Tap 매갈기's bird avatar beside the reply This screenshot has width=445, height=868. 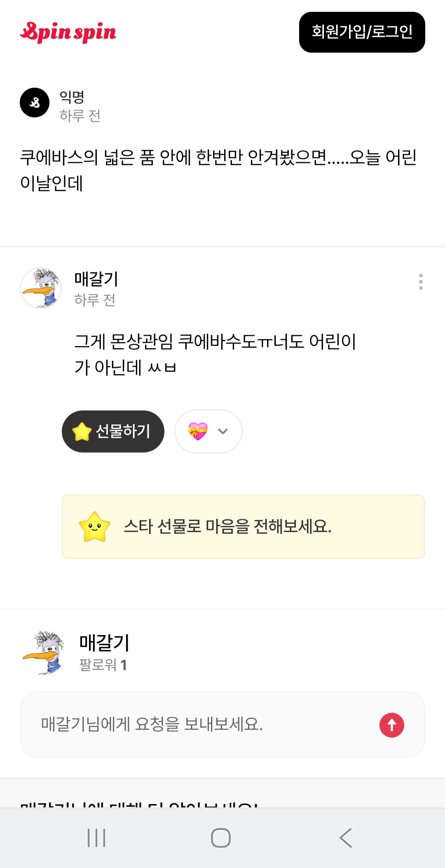(x=41, y=288)
